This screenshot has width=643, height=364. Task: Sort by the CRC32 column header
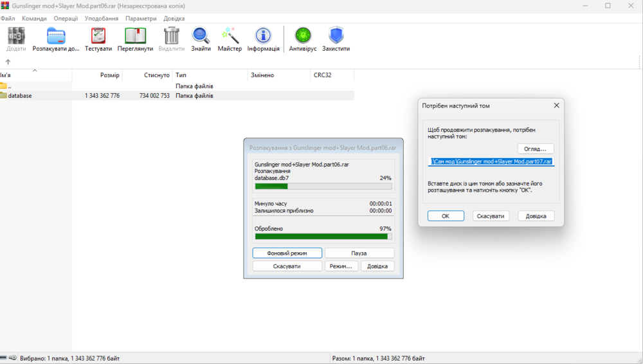pyautogui.click(x=332, y=75)
